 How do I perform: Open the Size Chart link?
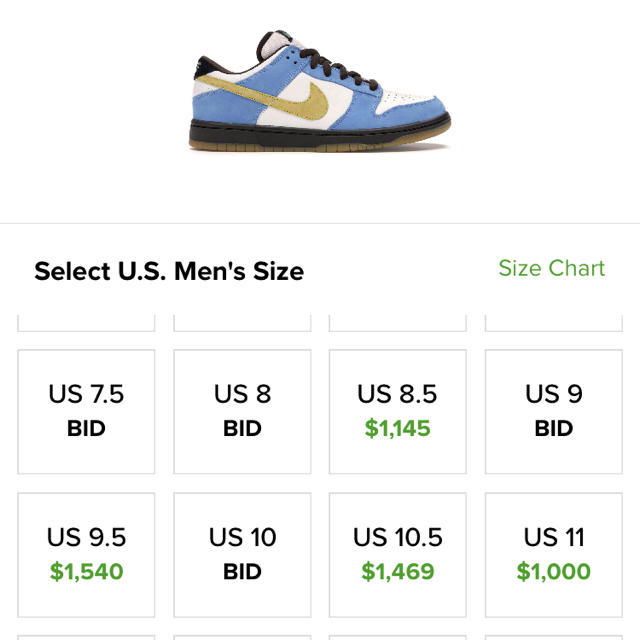tap(551, 268)
